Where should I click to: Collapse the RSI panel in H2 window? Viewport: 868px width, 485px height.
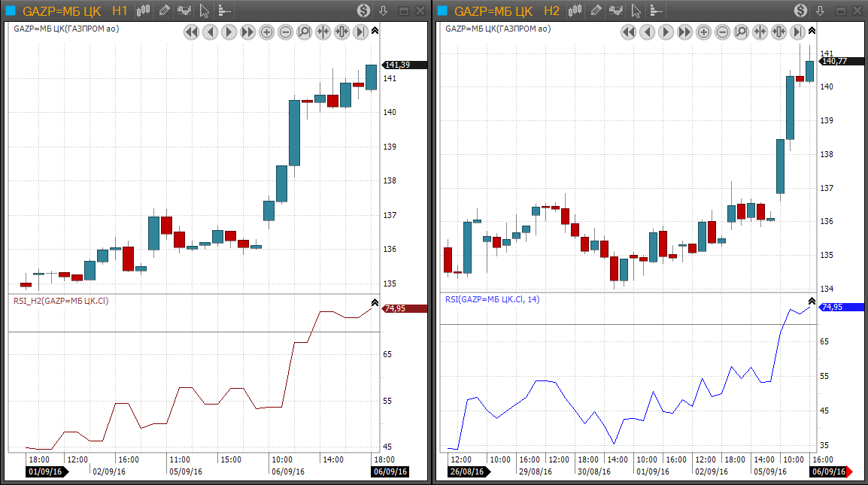pos(812,301)
